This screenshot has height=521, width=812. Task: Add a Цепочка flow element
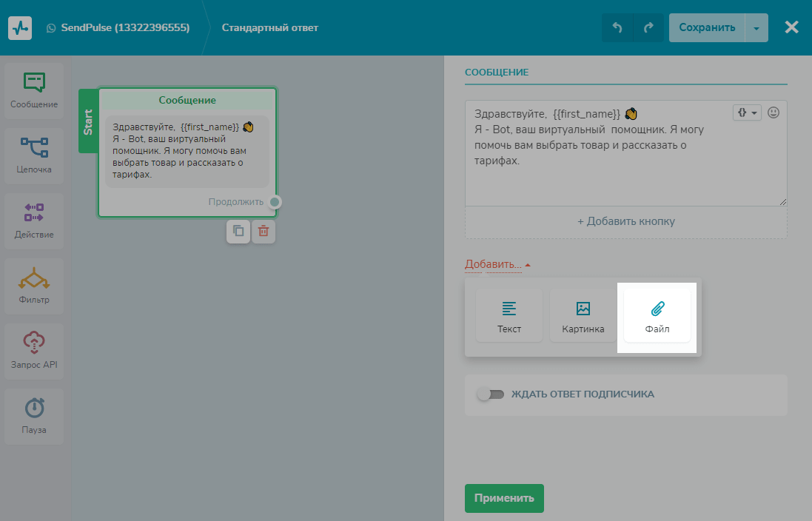point(34,156)
